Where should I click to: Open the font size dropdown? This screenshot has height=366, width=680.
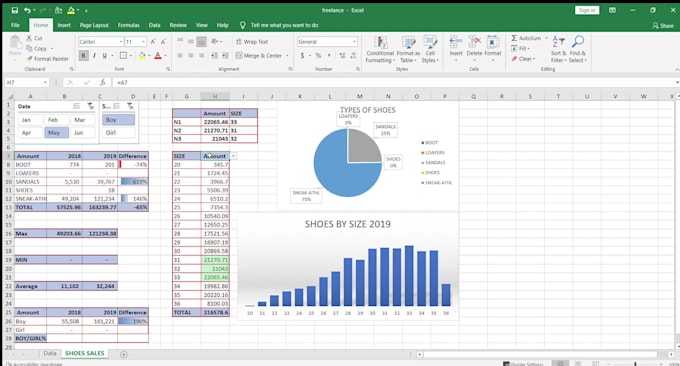pos(144,42)
